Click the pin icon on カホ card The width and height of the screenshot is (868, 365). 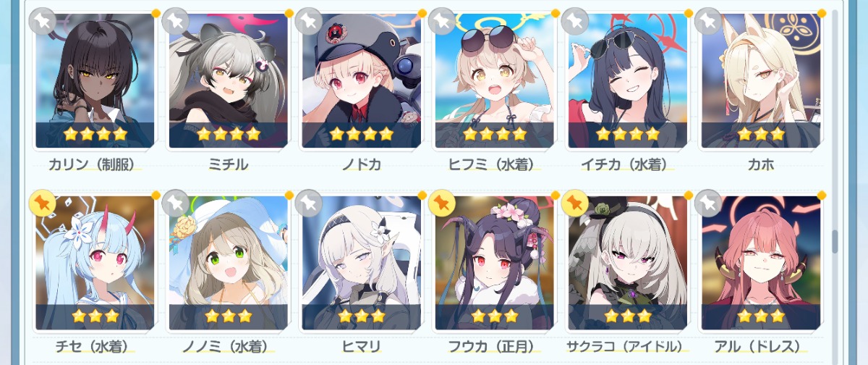(x=708, y=21)
